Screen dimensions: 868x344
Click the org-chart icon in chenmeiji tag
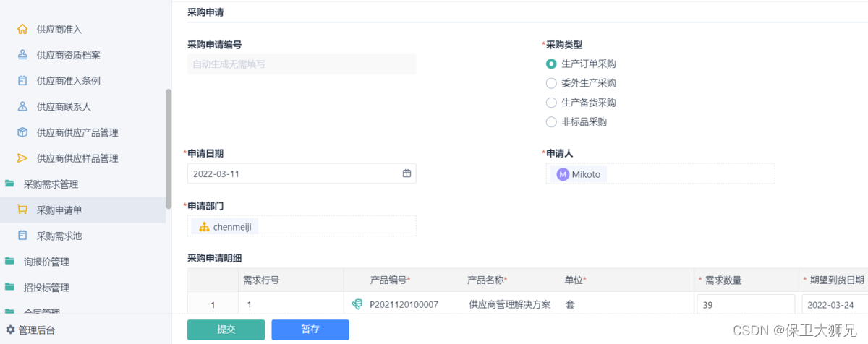coord(203,227)
